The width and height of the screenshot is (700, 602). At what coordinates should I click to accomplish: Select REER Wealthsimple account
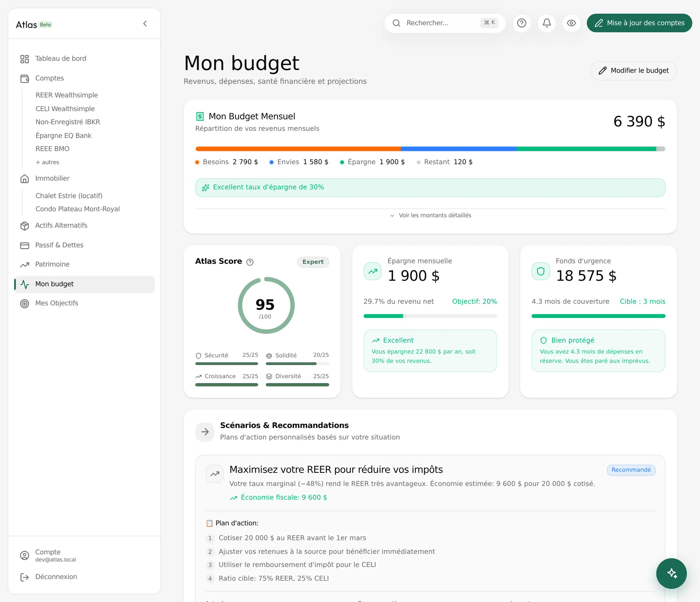point(67,95)
